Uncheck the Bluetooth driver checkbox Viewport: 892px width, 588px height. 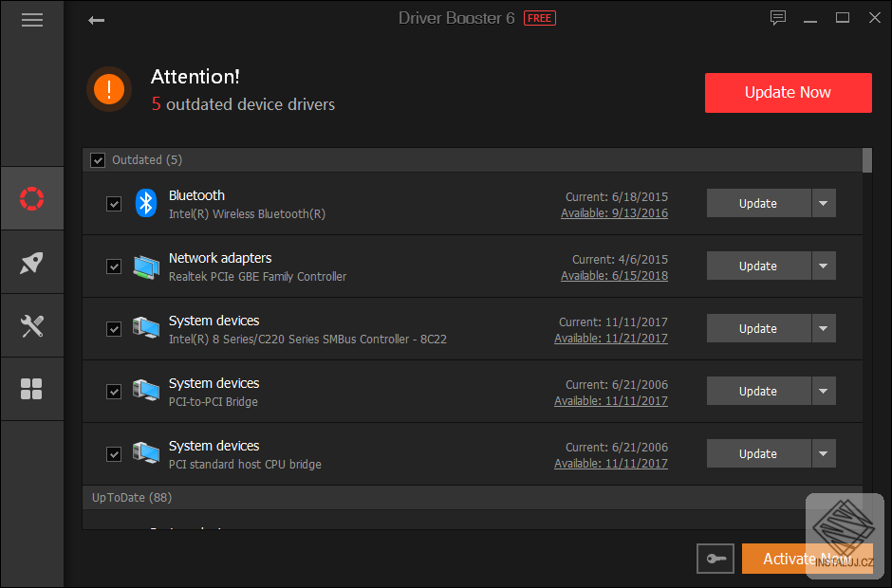point(114,204)
